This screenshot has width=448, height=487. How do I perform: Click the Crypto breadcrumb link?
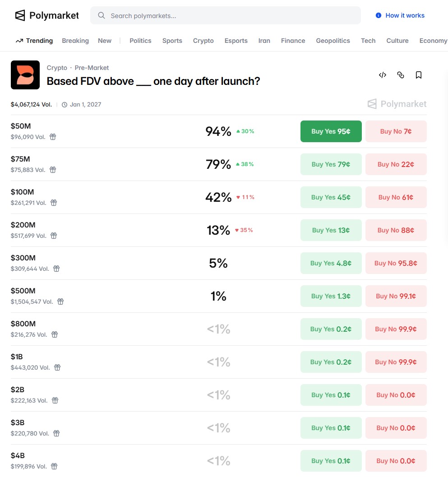57,68
